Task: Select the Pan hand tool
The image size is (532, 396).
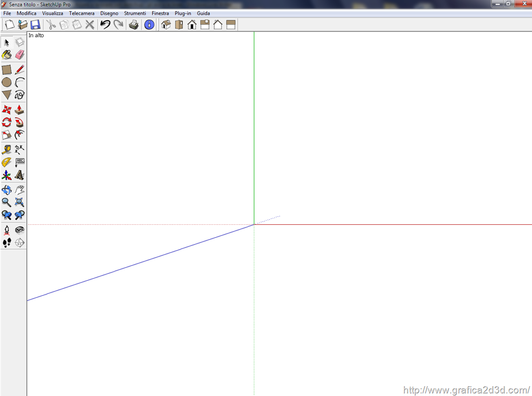Action: pyautogui.click(x=20, y=190)
